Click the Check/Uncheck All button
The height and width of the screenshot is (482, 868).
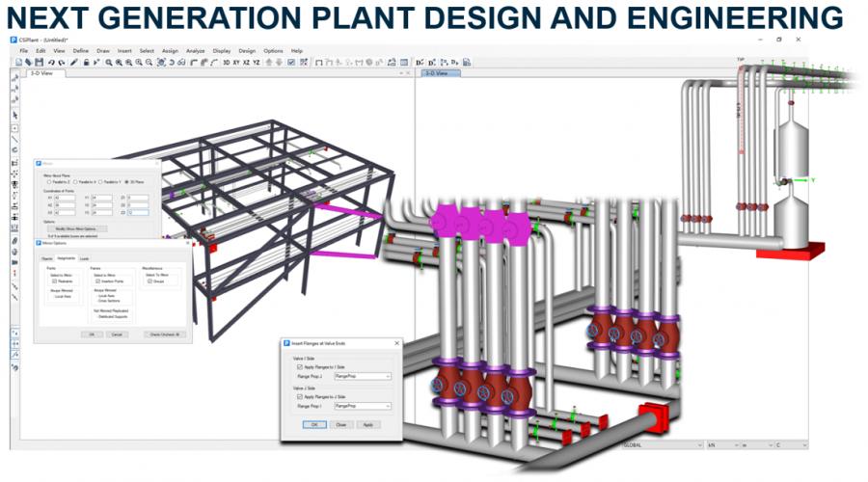[x=166, y=334]
